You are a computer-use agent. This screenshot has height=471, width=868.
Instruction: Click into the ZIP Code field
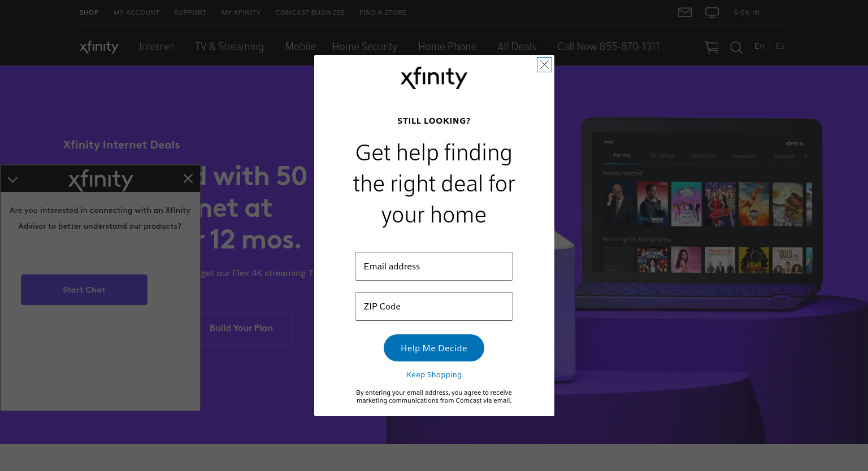pyautogui.click(x=434, y=306)
